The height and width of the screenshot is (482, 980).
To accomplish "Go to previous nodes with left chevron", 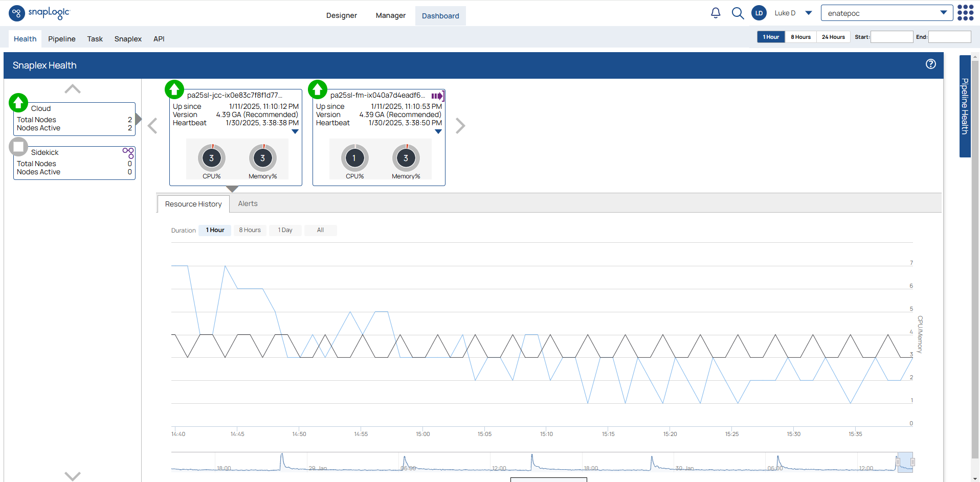I will click(x=152, y=126).
